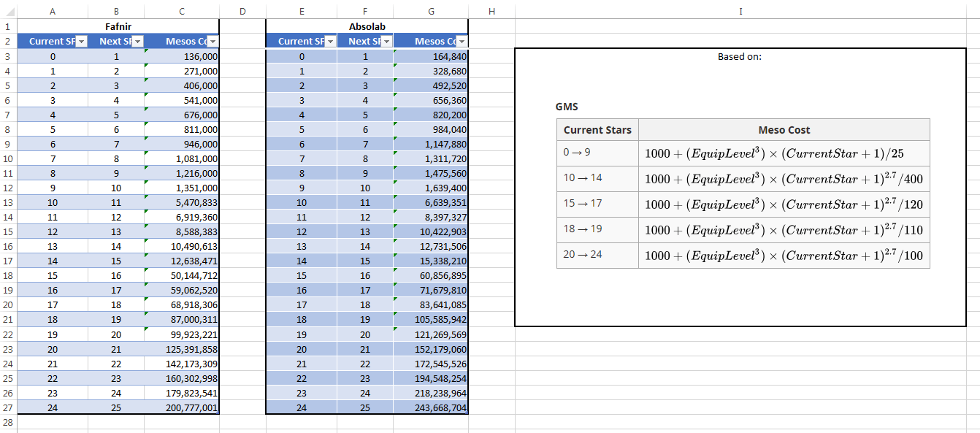The width and height of the screenshot is (980, 433).
Task: Select column D header
Action: pyautogui.click(x=242, y=11)
